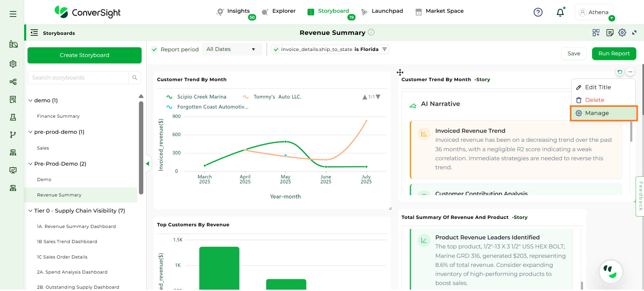Open the storyboard settings gear icon

(x=622, y=33)
